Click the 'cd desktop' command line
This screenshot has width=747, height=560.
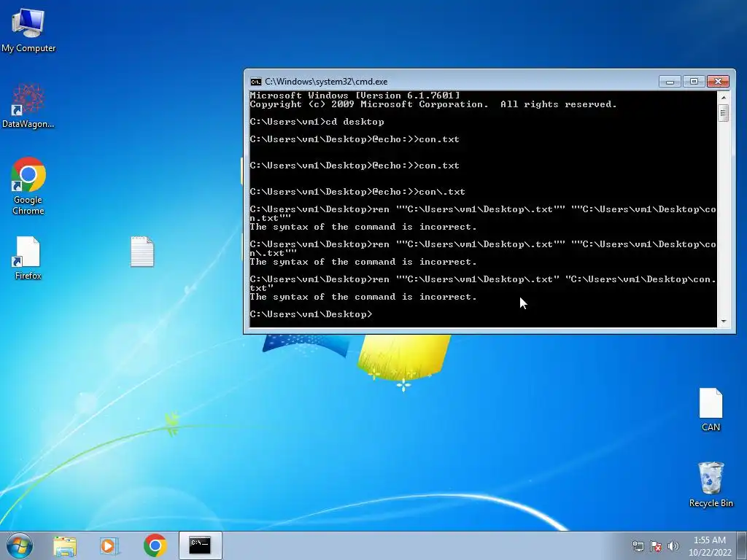coord(317,122)
